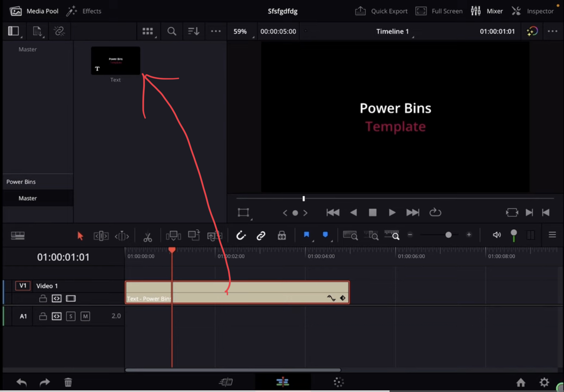
Task: Open the Media Pool panel
Action: coord(34,11)
